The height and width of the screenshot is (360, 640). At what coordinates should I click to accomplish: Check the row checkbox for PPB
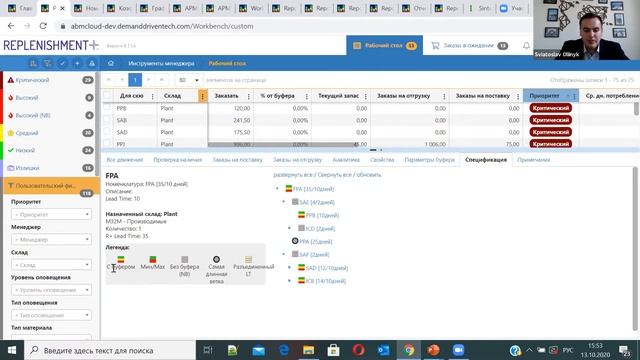tap(107, 108)
